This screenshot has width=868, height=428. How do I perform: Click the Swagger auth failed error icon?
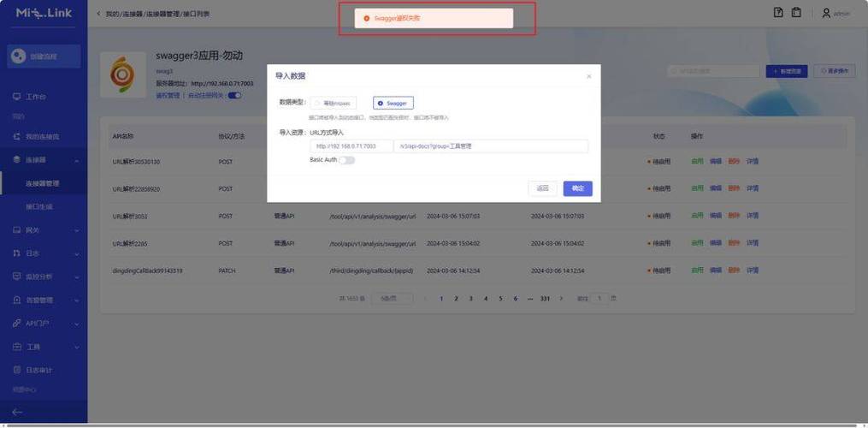point(367,18)
